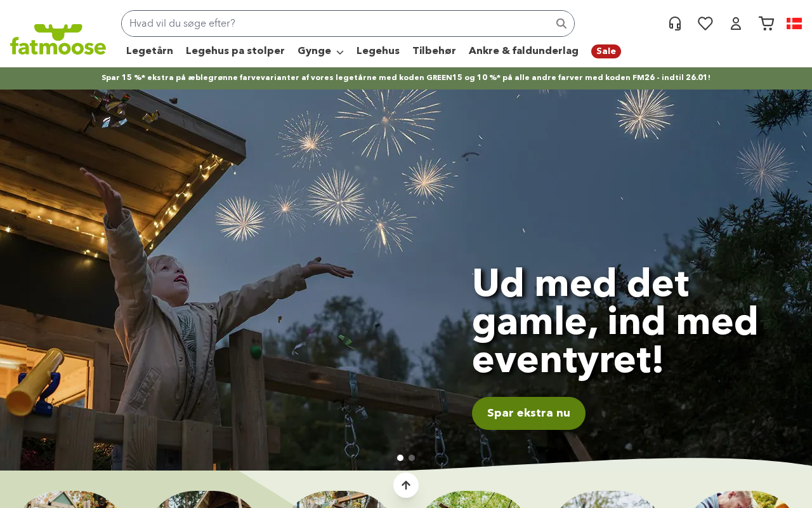The width and height of the screenshot is (812, 508).
Task: Focus the search field 'Hvad vil du søge efter?'
Action: [348, 23]
